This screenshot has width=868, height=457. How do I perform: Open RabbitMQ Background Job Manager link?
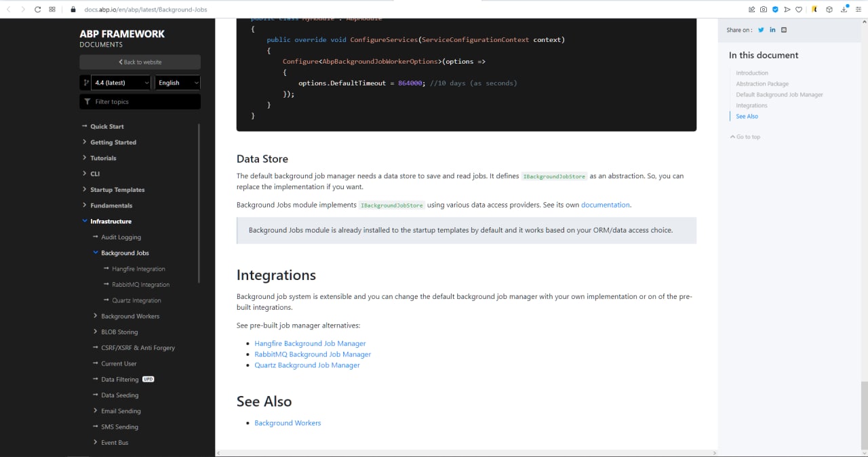click(x=313, y=355)
